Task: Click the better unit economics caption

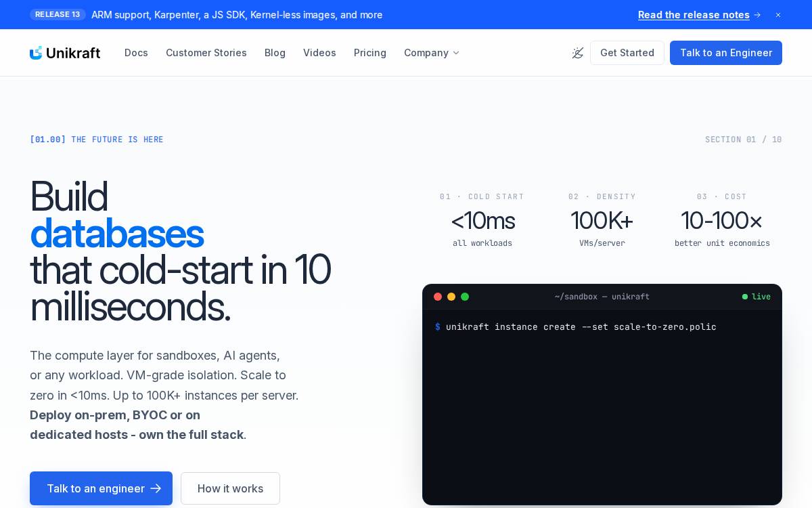Action: (722, 243)
